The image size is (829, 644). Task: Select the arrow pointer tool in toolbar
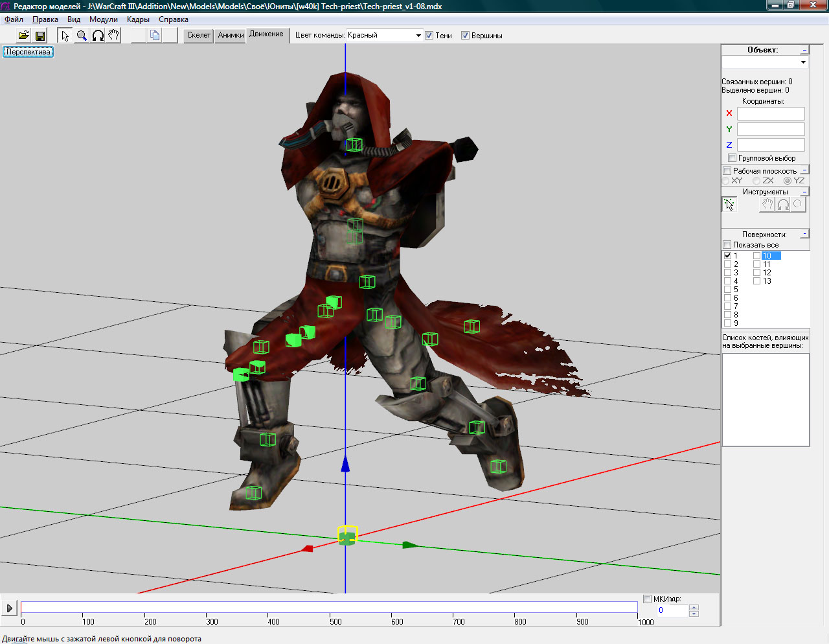click(x=65, y=36)
